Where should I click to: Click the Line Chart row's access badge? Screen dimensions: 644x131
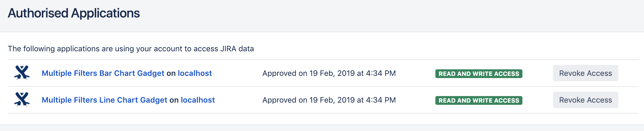coord(479,100)
